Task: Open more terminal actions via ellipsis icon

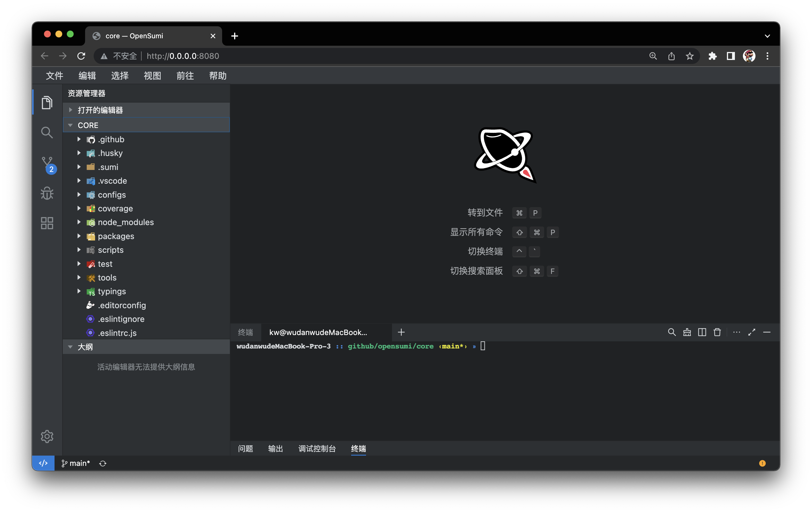Action: [736, 332]
